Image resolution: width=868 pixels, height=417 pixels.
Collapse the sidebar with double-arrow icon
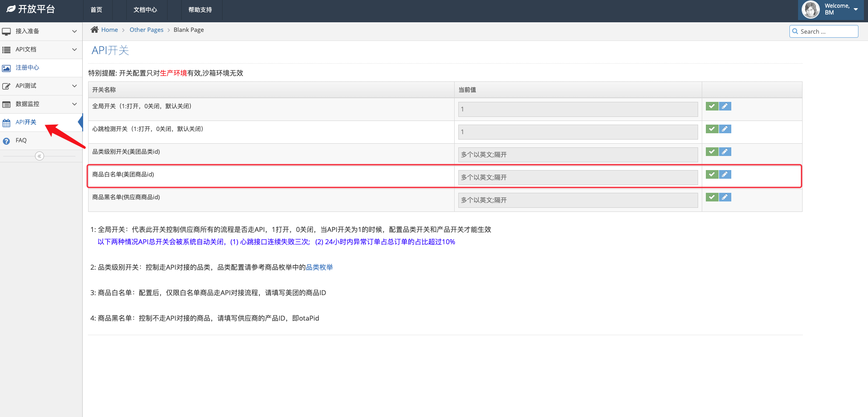coord(40,156)
